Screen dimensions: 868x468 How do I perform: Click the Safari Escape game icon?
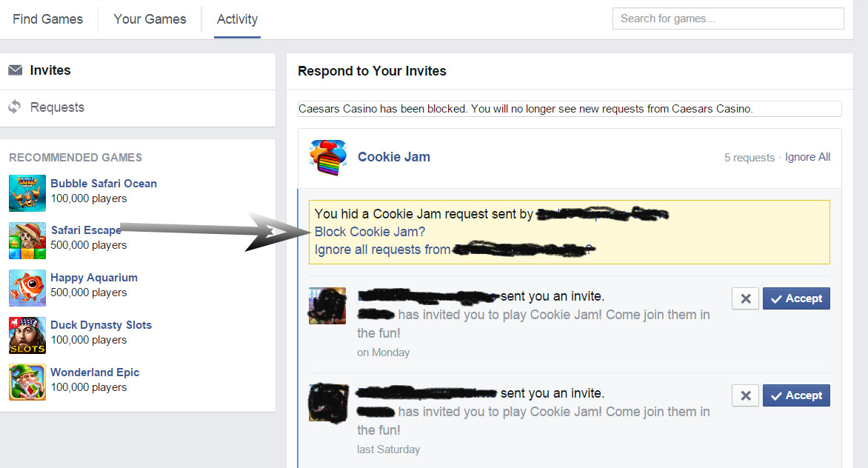point(27,241)
